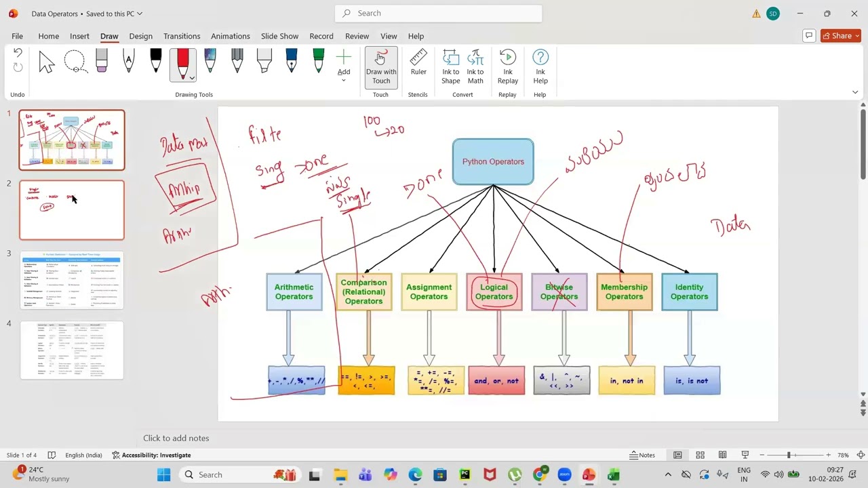Viewport: 868px width, 488px height.
Task: Select slide 4 thumbnail
Action: tap(72, 350)
